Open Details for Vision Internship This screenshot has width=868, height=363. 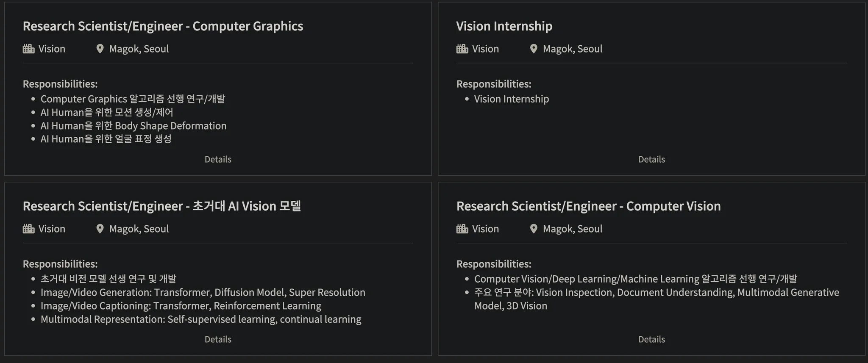tap(651, 159)
